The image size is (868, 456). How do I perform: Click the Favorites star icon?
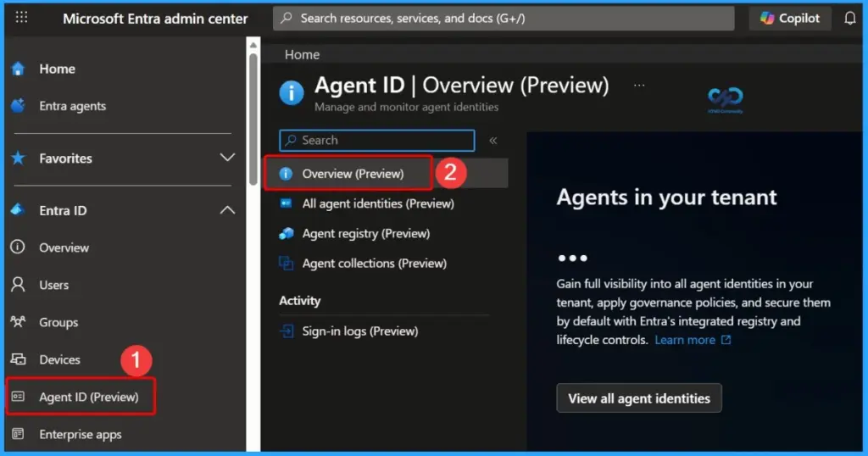[18, 158]
